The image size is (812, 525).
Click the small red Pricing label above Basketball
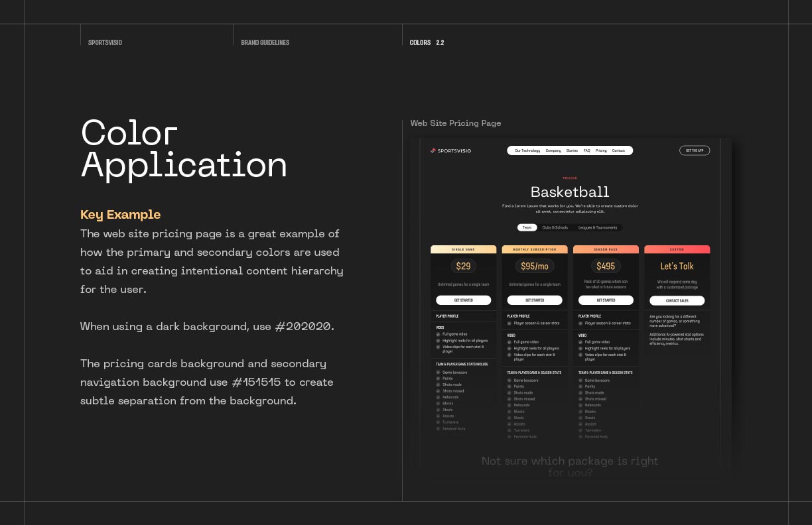(x=570, y=178)
